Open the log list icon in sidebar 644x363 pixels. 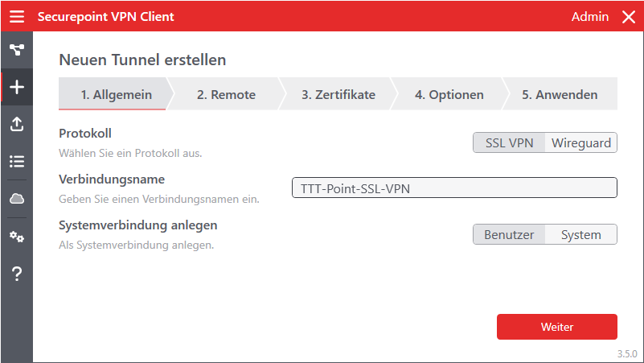coord(16,161)
